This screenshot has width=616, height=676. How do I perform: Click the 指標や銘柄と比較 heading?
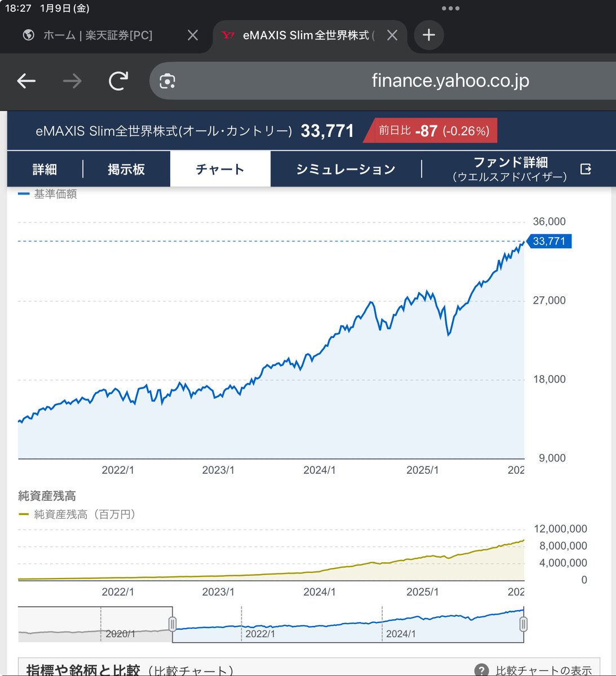click(83, 670)
